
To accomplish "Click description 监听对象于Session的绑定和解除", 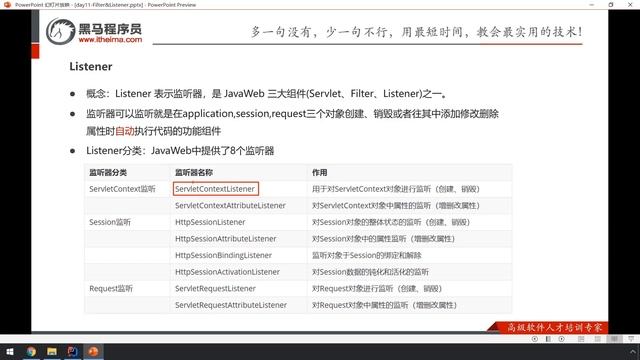I will 367,255.
